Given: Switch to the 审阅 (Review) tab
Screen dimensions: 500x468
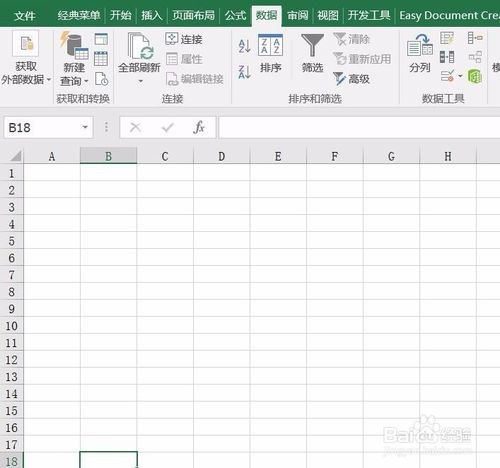Looking at the screenshot, I should pos(298,15).
